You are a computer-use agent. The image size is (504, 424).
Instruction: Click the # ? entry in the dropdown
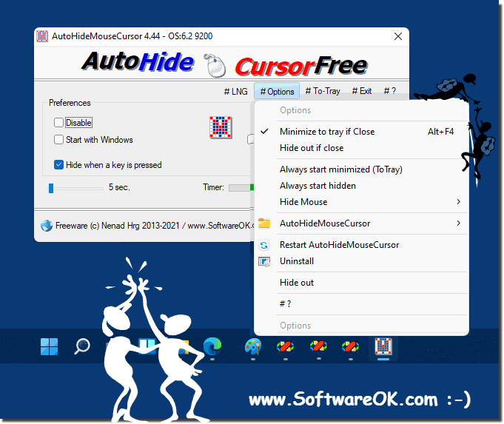coord(361,304)
